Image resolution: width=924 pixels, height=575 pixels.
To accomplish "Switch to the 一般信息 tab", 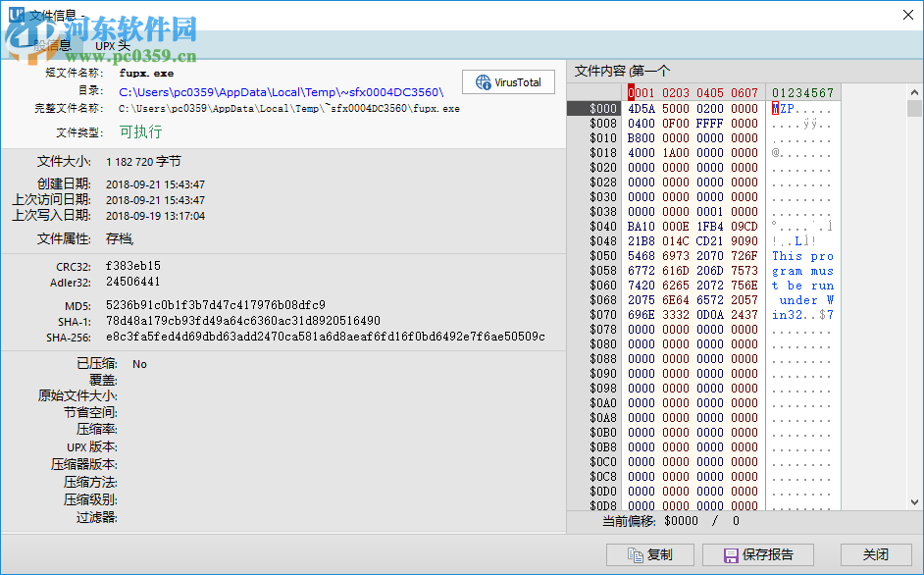I will [48, 45].
